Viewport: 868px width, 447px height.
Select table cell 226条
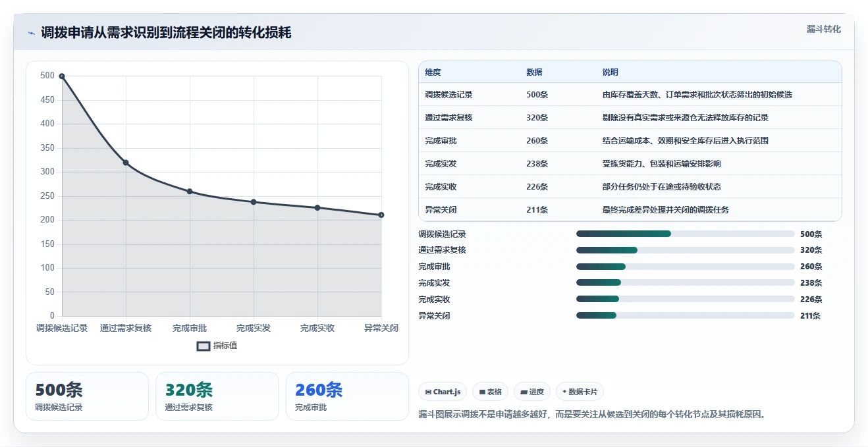537,187
